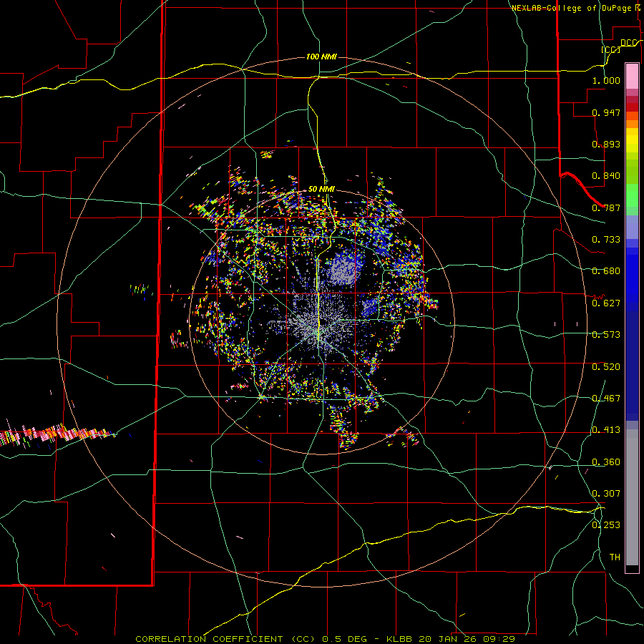
Task: Select the 0.787 legend value
Action: tap(606, 208)
